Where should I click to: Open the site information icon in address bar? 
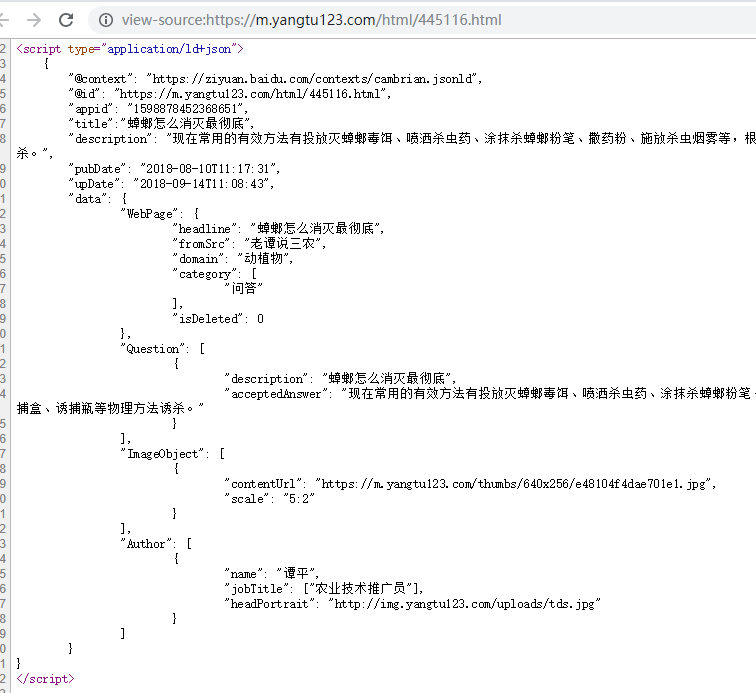[106, 20]
